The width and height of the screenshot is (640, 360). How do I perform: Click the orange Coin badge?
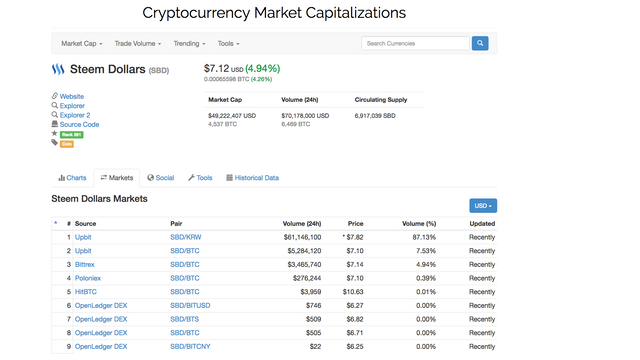pyautogui.click(x=67, y=144)
